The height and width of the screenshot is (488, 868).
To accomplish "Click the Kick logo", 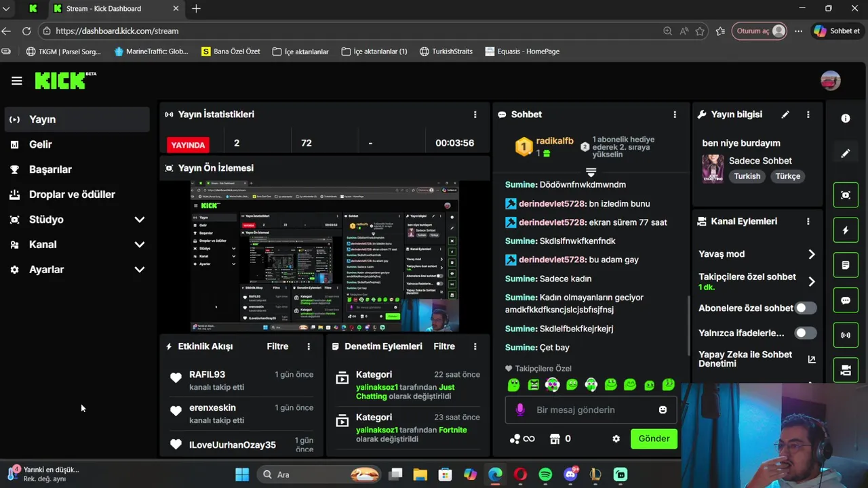I will (x=65, y=81).
